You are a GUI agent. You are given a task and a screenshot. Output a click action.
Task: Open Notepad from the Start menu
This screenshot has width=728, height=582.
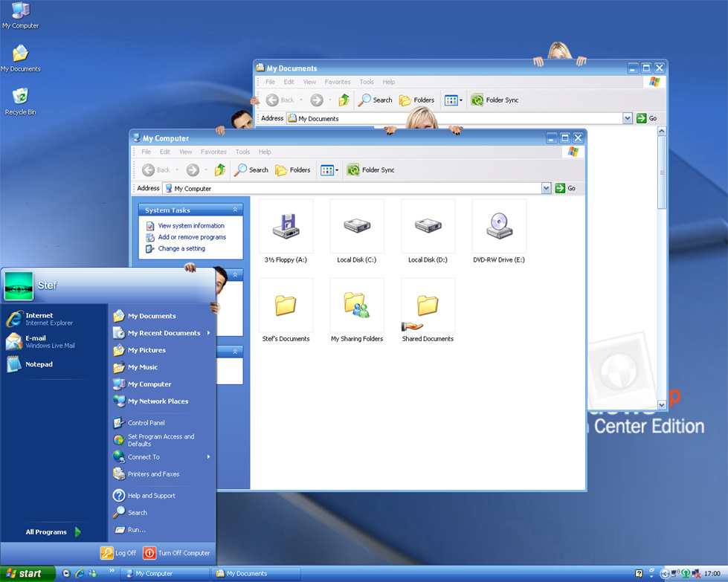click(39, 364)
